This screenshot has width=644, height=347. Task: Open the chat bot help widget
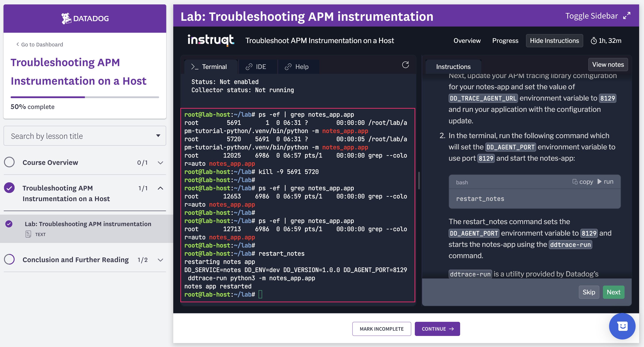(622, 326)
